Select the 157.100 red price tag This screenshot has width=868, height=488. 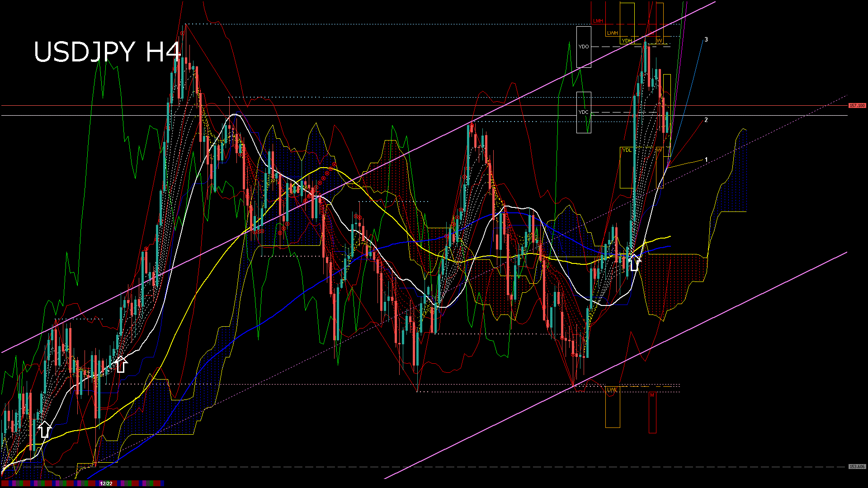click(857, 106)
